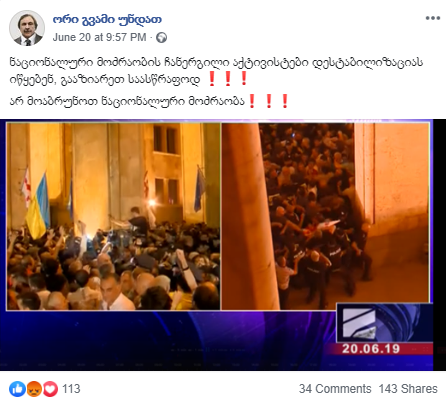The width and height of the screenshot is (446, 402).
Task: Open the 34 Comments link
Action: [335, 389]
